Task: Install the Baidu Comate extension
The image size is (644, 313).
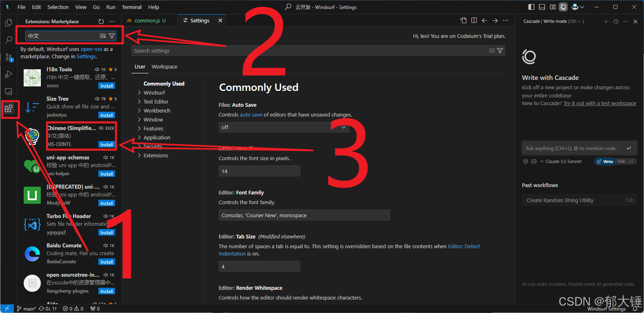Action: tap(107, 262)
